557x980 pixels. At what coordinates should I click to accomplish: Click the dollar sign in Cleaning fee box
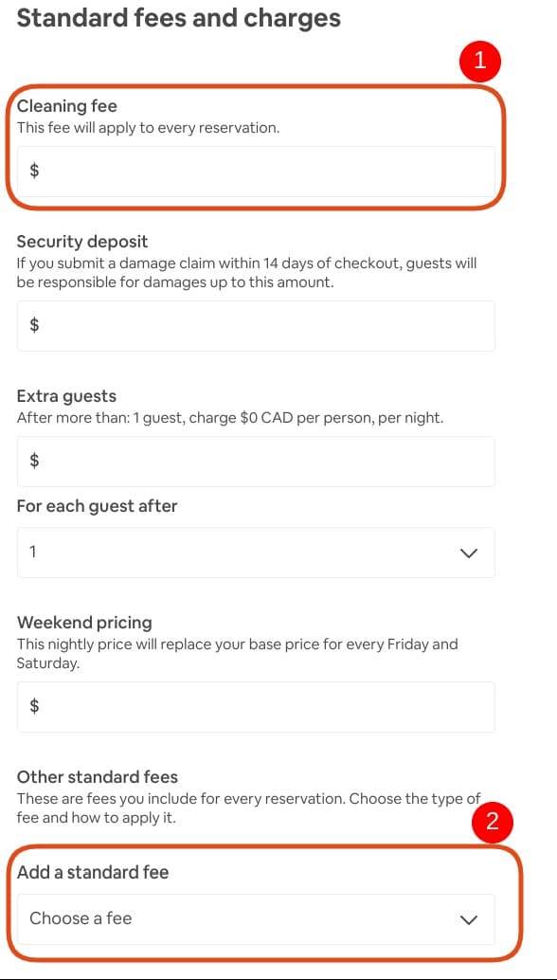pyautogui.click(x=35, y=171)
